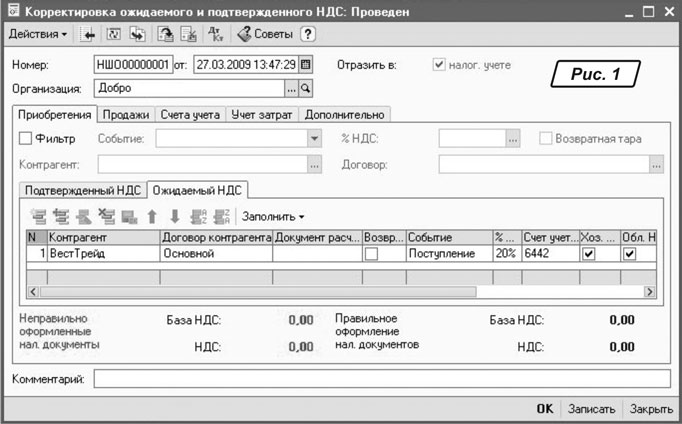Toggle the Возвратная тара checkbox
Image resolution: width=682 pixels, height=424 pixels.
[546, 138]
